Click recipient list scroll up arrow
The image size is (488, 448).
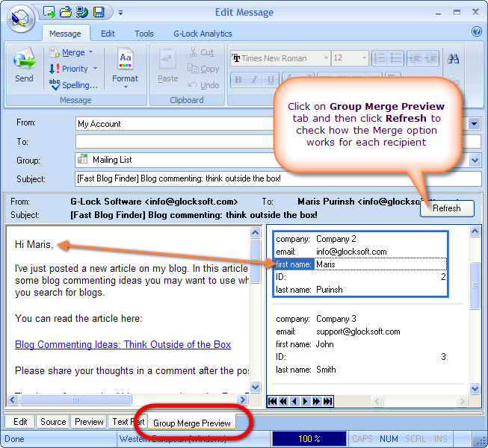pyautogui.click(x=475, y=231)
